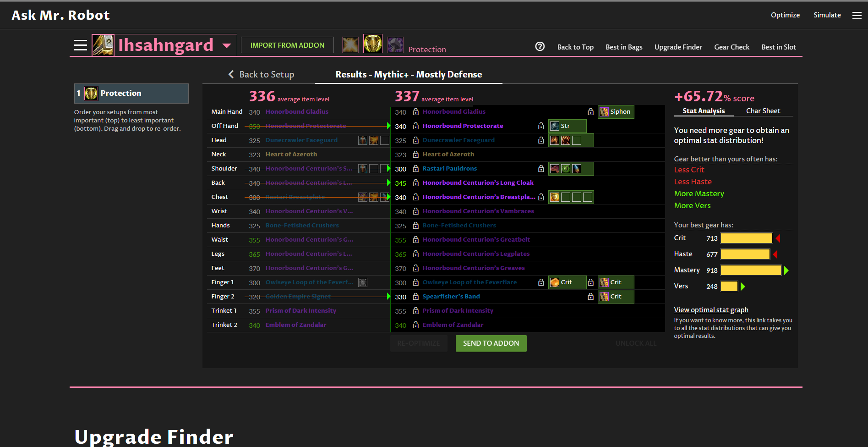Click first trait icon on current Rastari Breastplate
The height and width of the screenshot is (447, 868).
(363, 197)
